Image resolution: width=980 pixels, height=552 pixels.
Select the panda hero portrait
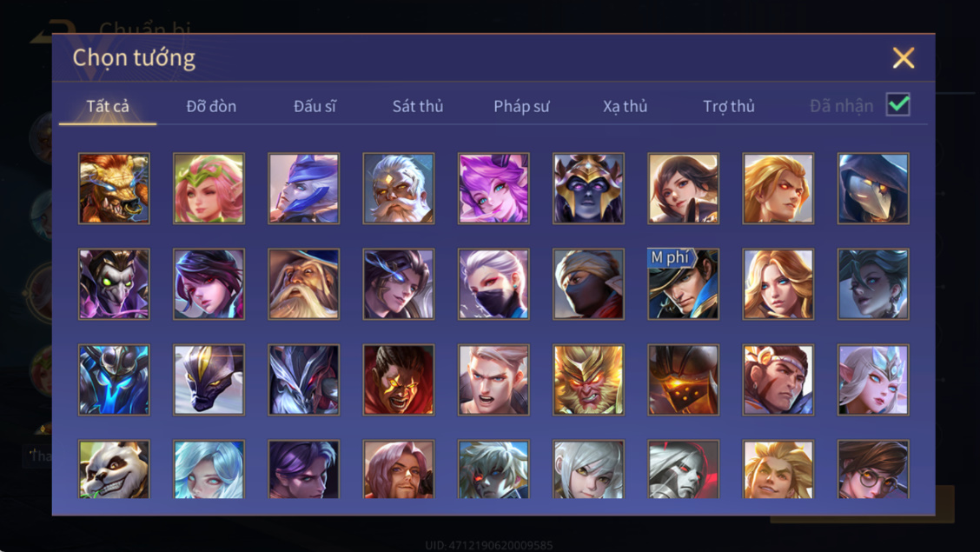[x=114, y=469]
